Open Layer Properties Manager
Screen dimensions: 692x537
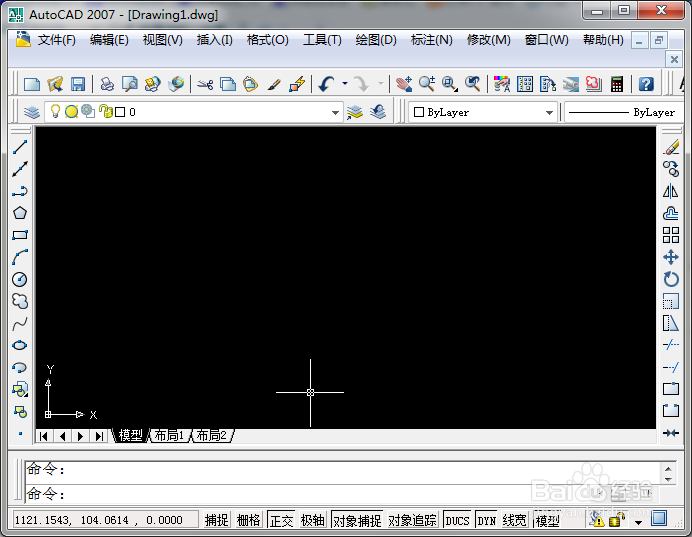pyautogui.click(x=32, y=112)
